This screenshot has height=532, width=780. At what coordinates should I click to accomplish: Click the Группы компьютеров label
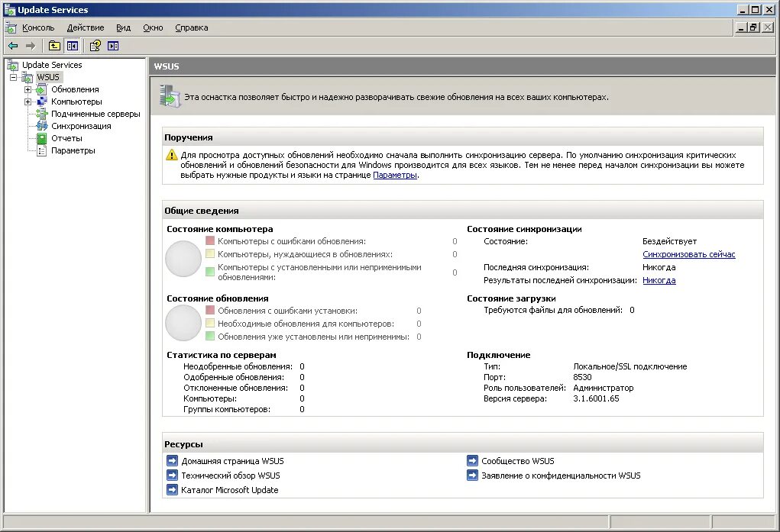[x=227, y=409]
